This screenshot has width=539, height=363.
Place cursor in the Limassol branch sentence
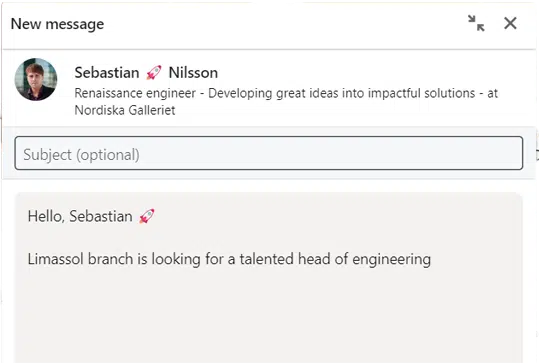click(229, 259)
